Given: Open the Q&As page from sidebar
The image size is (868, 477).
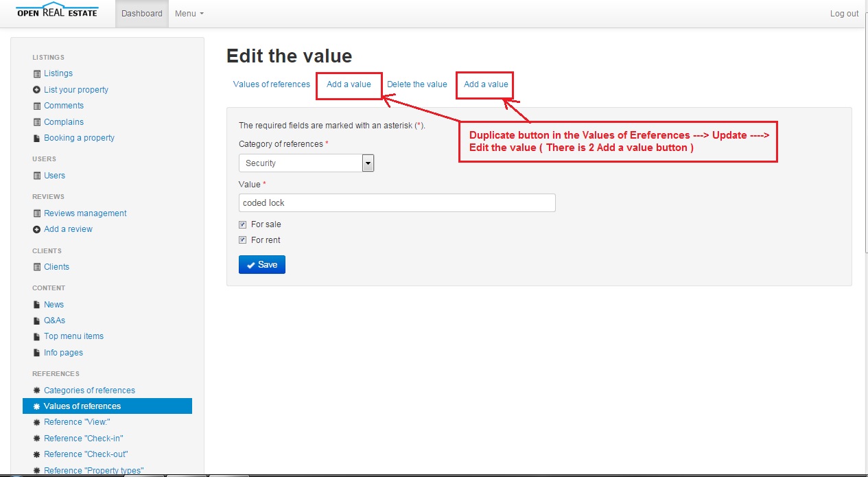Looking at the screenshot, I should [54, 321].
